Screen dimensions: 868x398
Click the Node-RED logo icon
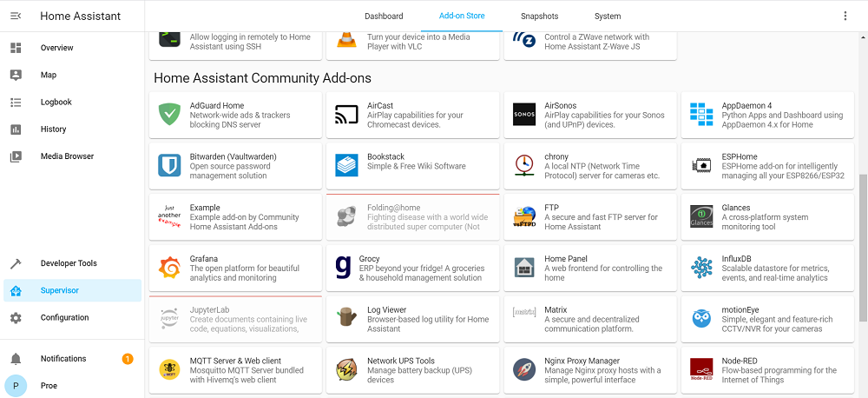(x=701, y=369)
